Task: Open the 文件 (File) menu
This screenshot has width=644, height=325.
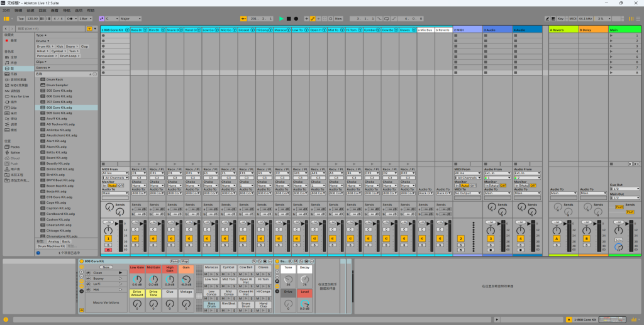Action: [x=6, y=11]
